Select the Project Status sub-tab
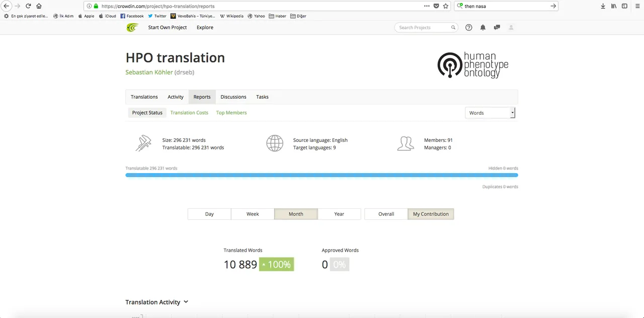This screenshot has width=644, height=318. (x=147, y=113)
